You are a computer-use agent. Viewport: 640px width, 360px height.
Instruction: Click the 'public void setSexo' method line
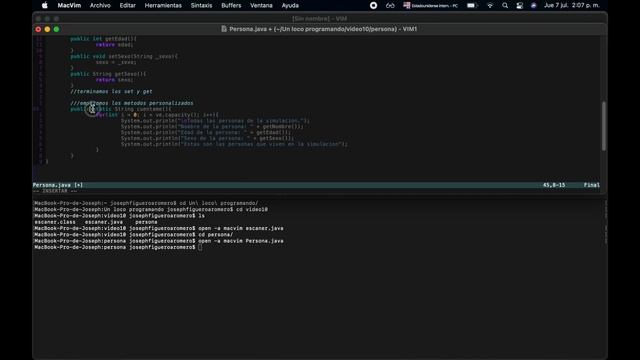tap(124, 56)
